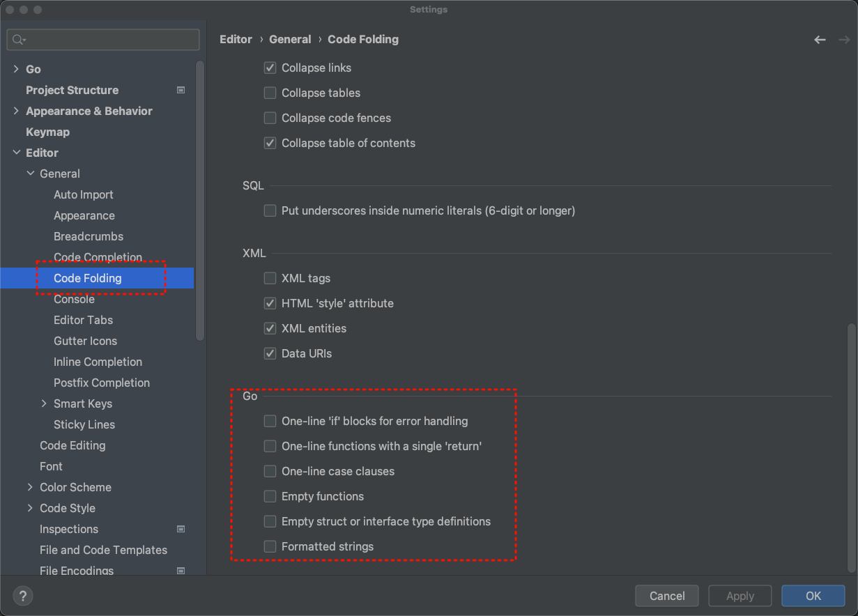Click the search magnifier icon in settings

tap(19, 40)
